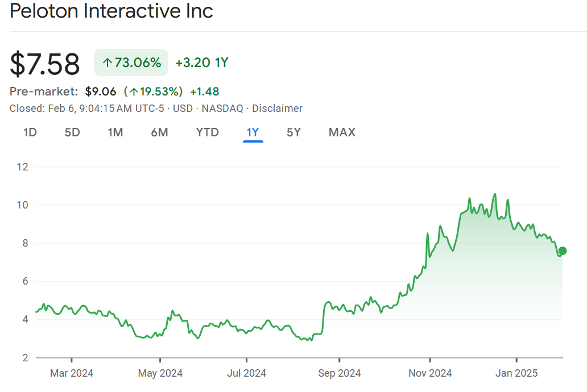Image resolution: width=587 pixels, height=392 pixels.
Task: Open the 5Y chart range
Action: tap(293, 132)
